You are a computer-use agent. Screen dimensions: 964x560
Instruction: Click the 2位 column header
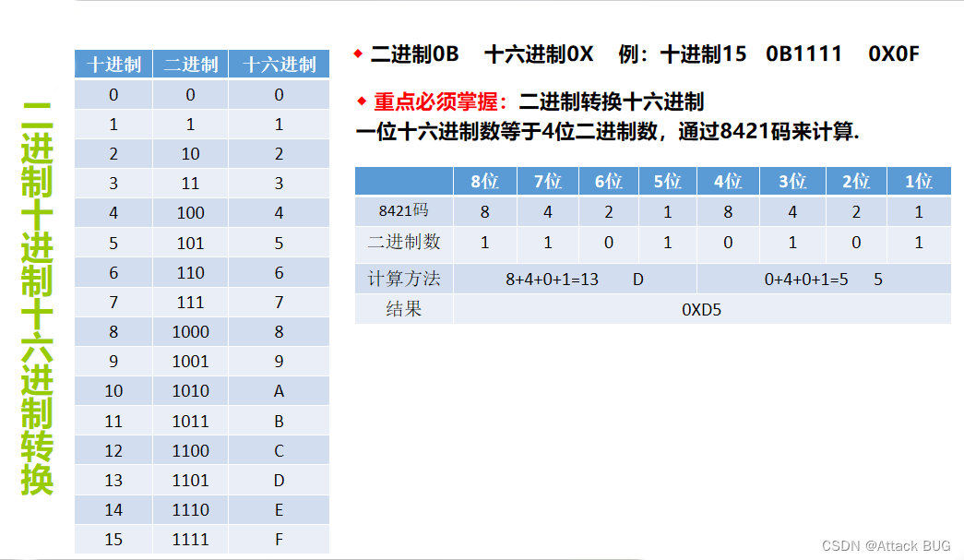[856, 182]
